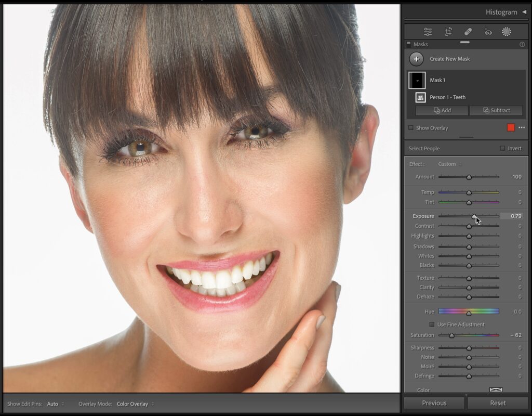Enable Use Fine Adjustment checkbox
This screenshot has width=532, height=416.
pyautogui.click(x=432, y=324)
